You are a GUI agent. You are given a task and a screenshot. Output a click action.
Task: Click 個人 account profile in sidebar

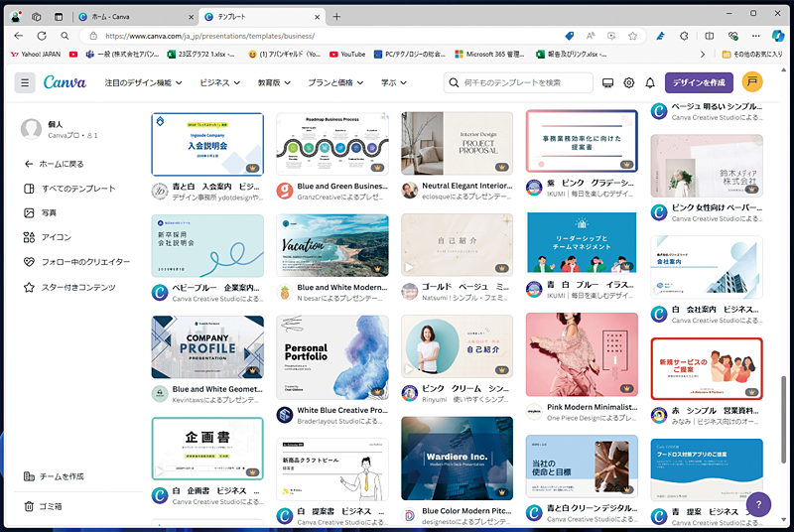click(x=60, y=129)
